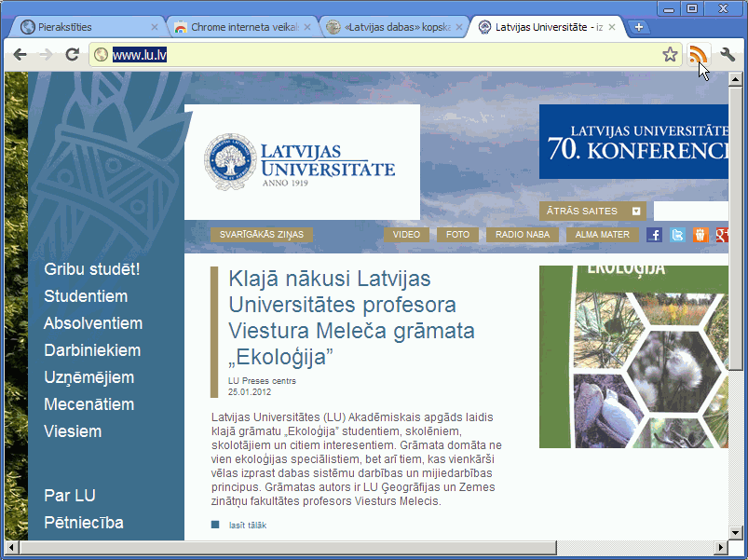The height and width of the screenshot is (560, 748).
Task: Open the Ekoloģija article headline
Action: coord(351,318)
